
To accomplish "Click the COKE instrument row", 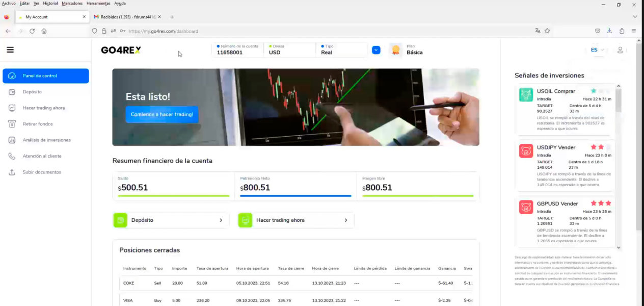I will coord(296,283).
